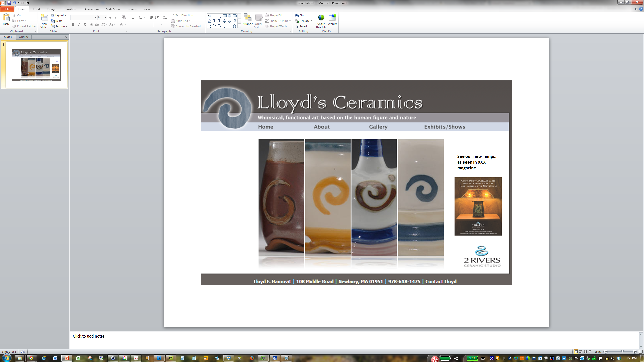
Task: Click the Share This File globe icon
Action: click(321, 17)
